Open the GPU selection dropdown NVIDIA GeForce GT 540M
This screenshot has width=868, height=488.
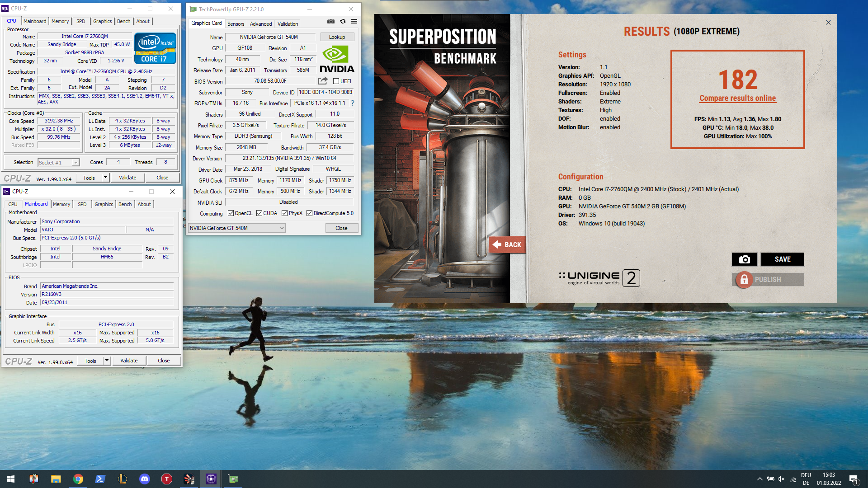(236, 228)
